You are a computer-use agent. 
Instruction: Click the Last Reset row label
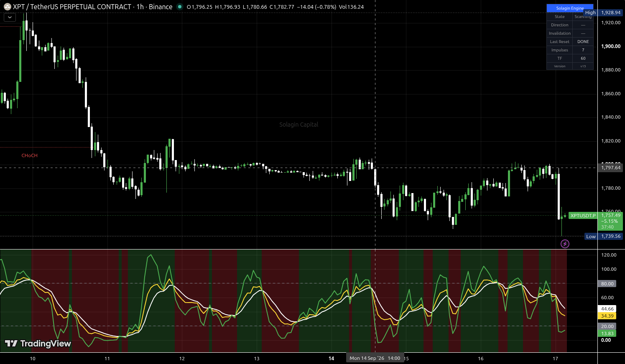pyautogui.click(x=560, y=42)
